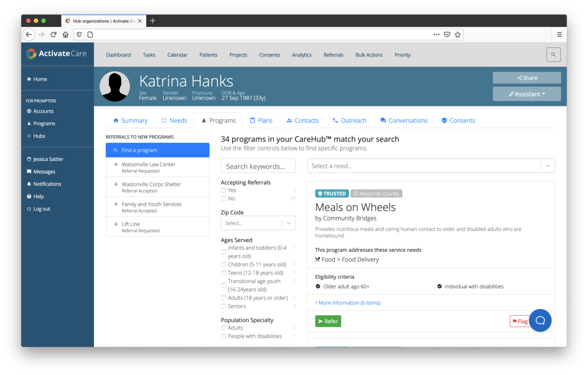Open the Analytics page
The image size is (588, 375).
click(x=302, y=55)
